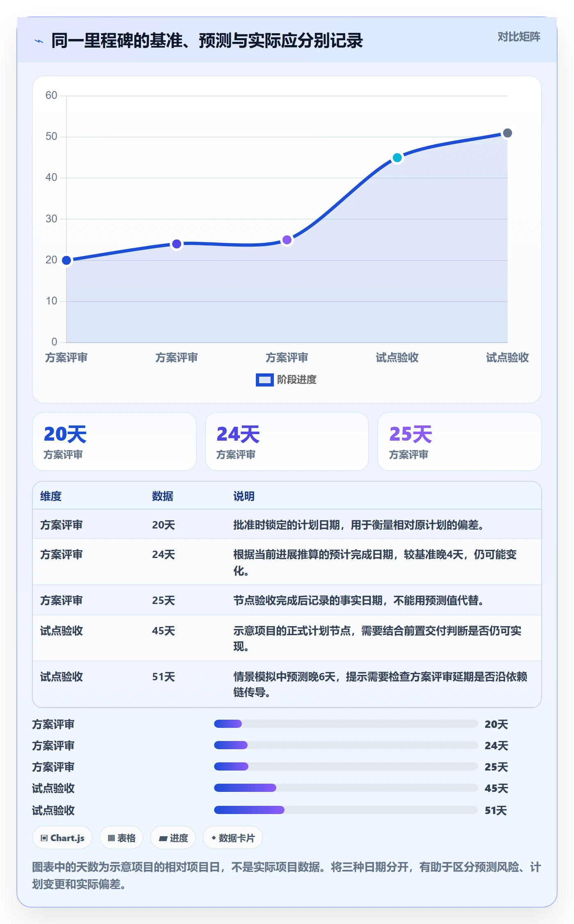
Task: Click the 进度 tag chip
Action: 173,838
